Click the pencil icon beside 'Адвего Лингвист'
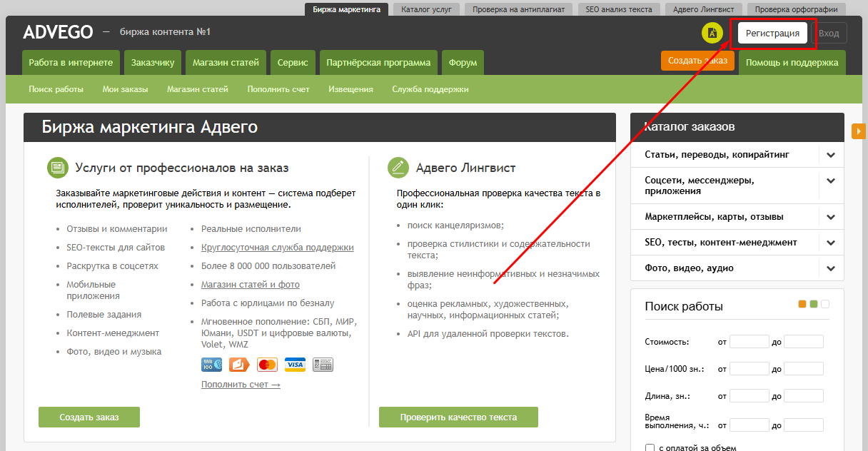The width and height of the screenshot is (868, 451). 398,166
